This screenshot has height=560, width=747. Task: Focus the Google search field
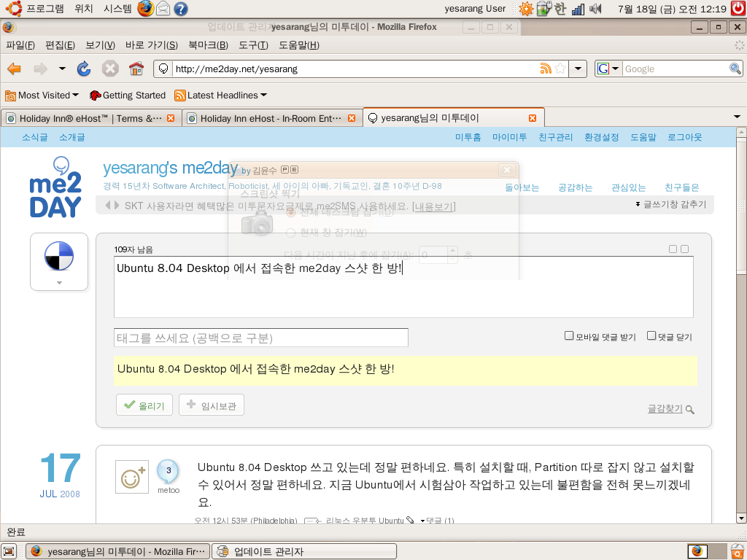coord(676,69)
